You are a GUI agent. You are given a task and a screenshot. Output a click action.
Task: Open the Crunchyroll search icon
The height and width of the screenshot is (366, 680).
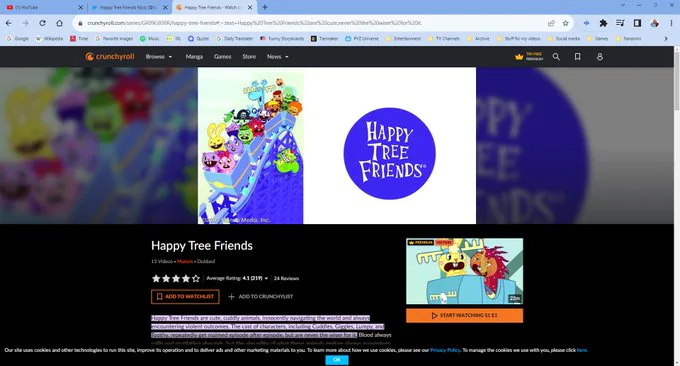click(x=556, y=57)
